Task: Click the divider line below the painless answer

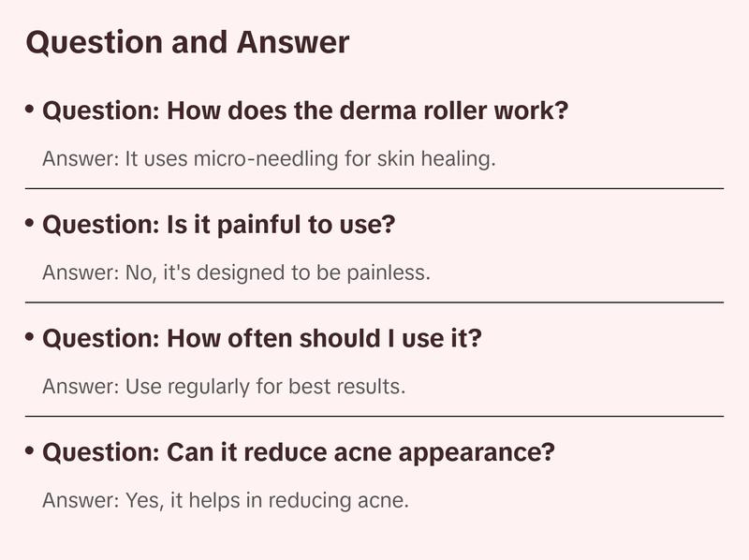Action: pos(374,302)
